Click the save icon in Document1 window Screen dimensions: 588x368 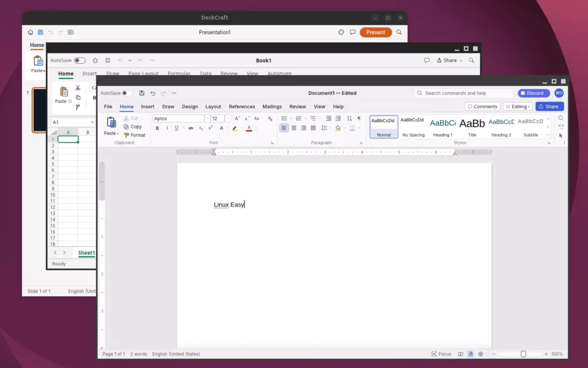tap(141, 93)
